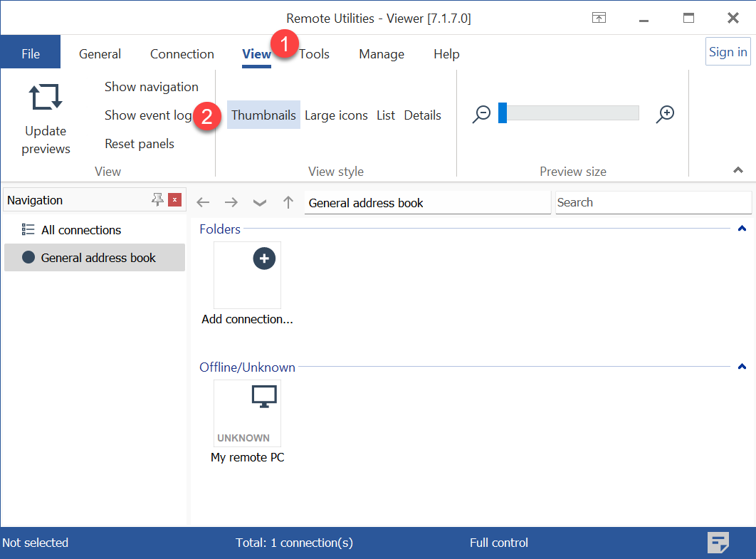Open the chat notes icon in status bar
This screenshot has height=559, width=756.
point(718,543)
